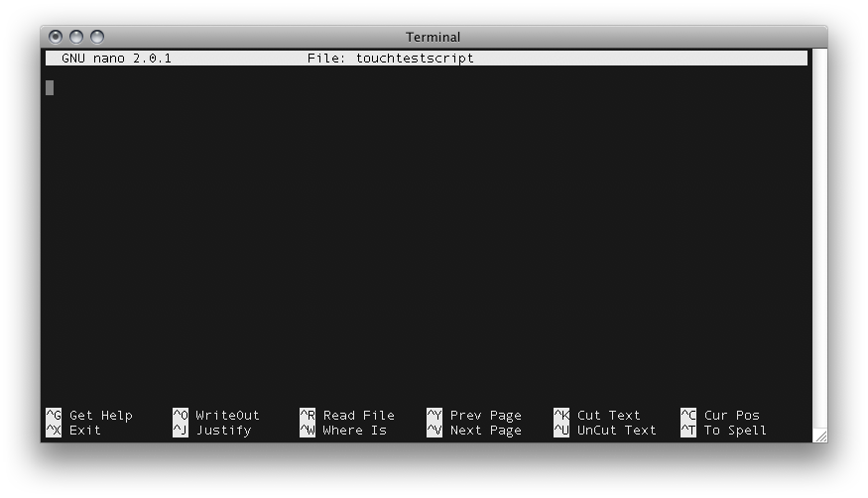Click the ^R Read File shortcut
Viewport: 868px width, 498px height.
coord(347,415)
